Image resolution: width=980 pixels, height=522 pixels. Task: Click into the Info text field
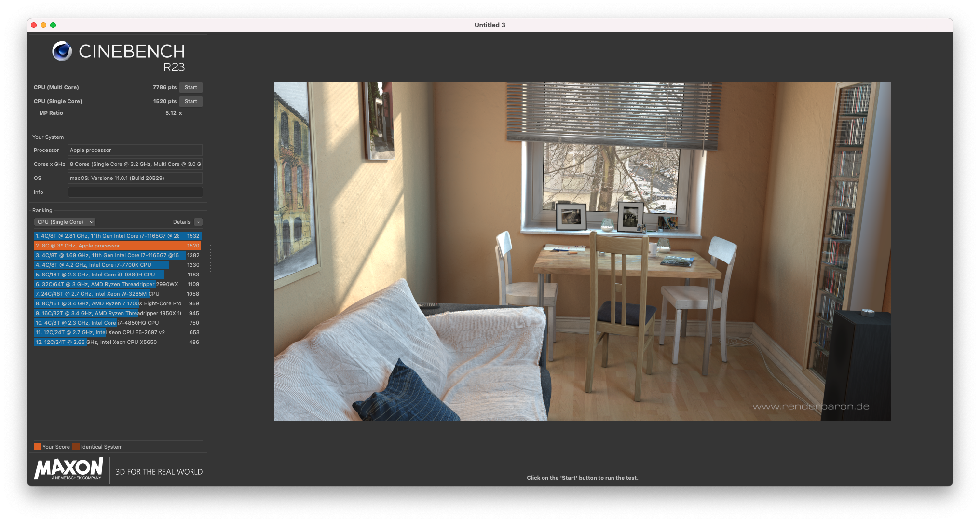tap(135, 192)
